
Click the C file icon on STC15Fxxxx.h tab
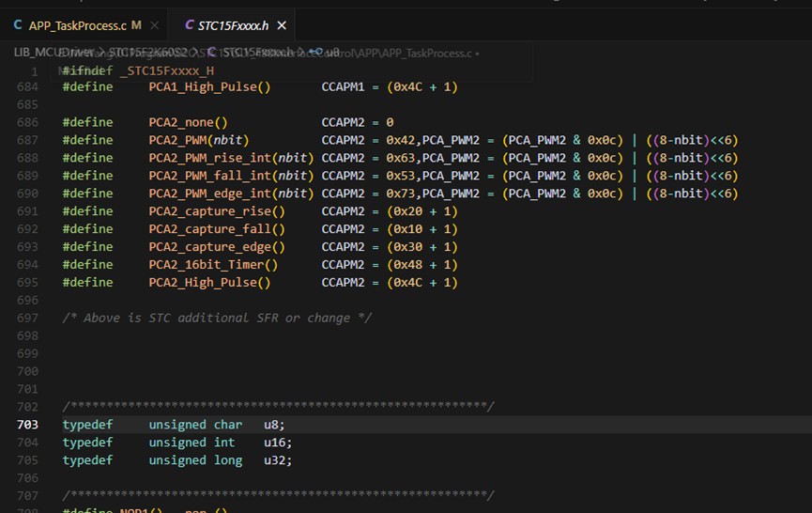[x=190, y=24]
